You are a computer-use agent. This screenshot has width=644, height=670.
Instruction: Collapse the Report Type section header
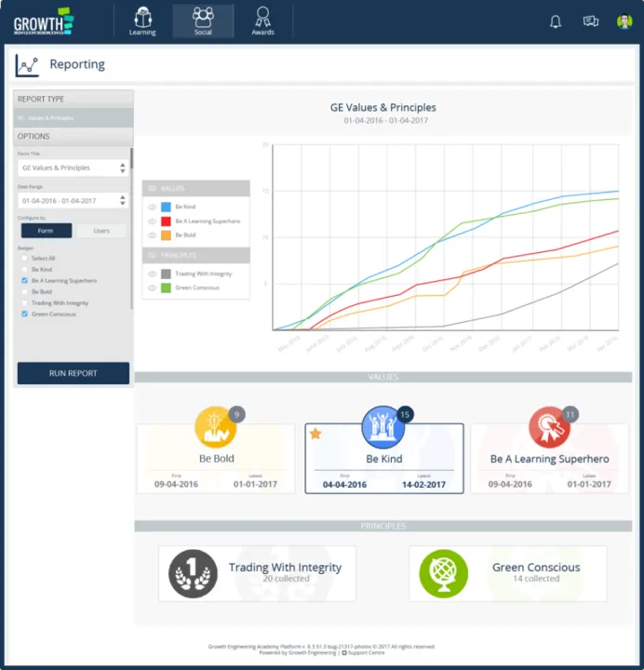(73, 99)
